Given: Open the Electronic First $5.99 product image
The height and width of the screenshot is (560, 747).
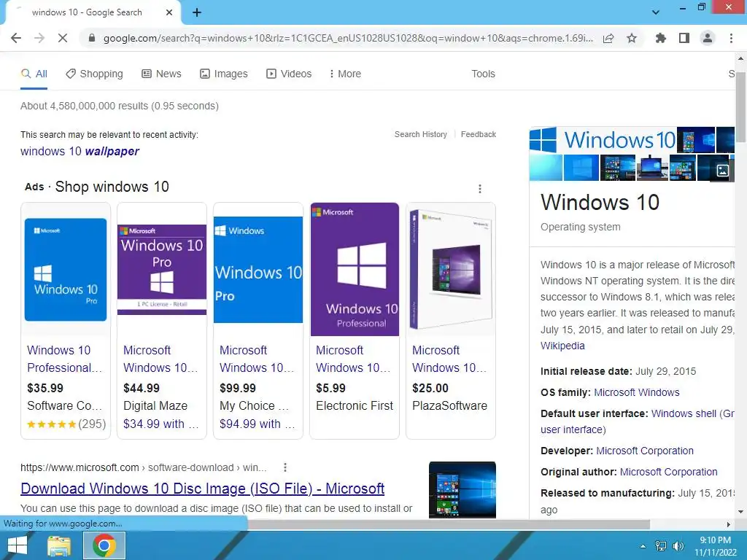Looking at the screenshot, I should tap(355, 270).
